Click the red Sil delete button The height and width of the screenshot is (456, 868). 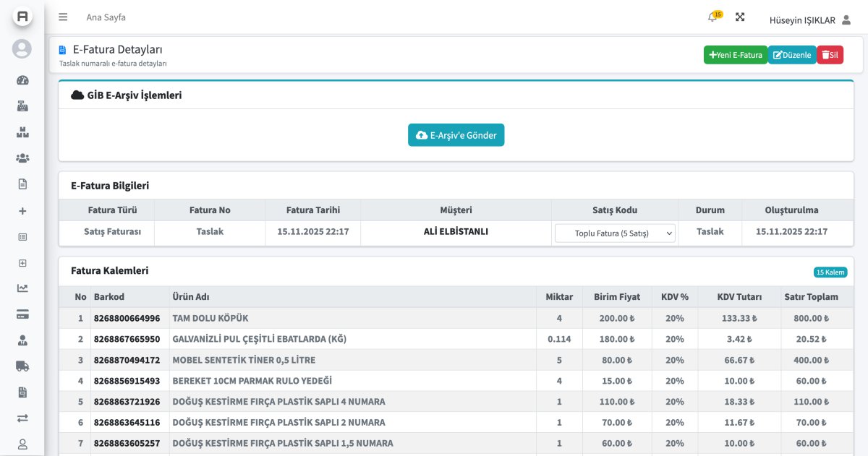click(x=830, y=55)
